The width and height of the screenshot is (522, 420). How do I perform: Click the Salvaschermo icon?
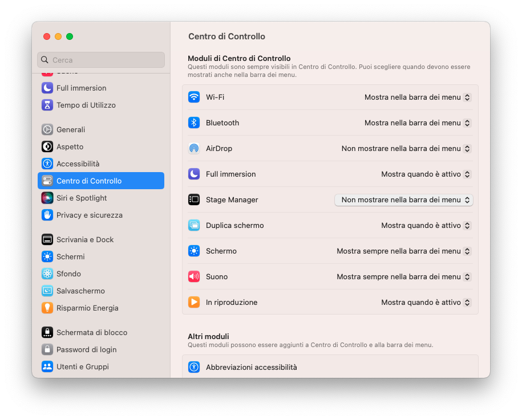click(x=47, y=291)
